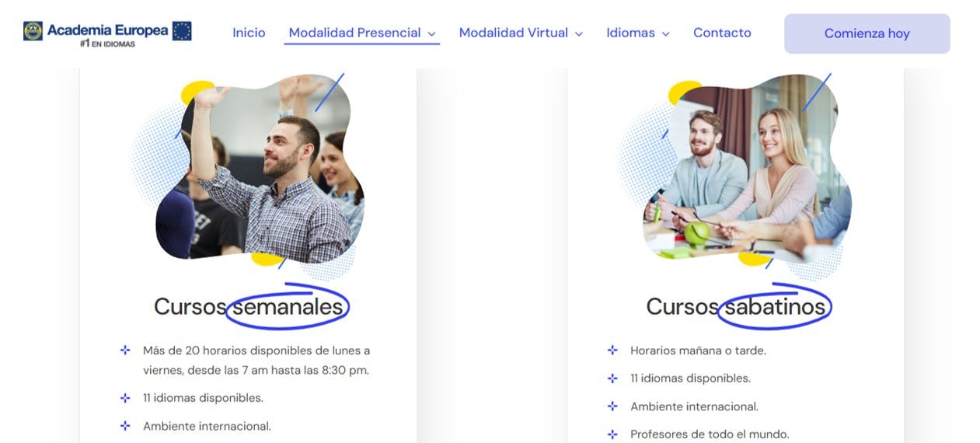Viewport: 980px width, 443px height.
Task: Click the Cursos semanales heading
Action: pyautogui.click(x=249, y=307)
